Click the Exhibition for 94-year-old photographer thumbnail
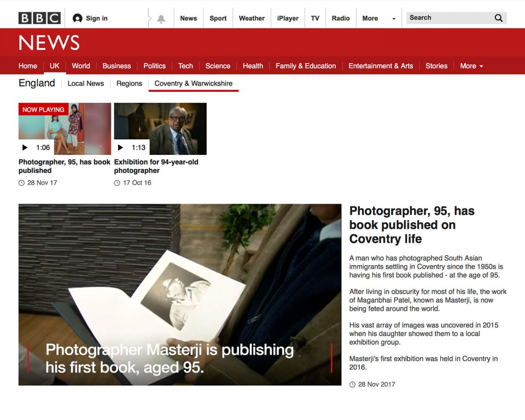 (x=160, y=128)
